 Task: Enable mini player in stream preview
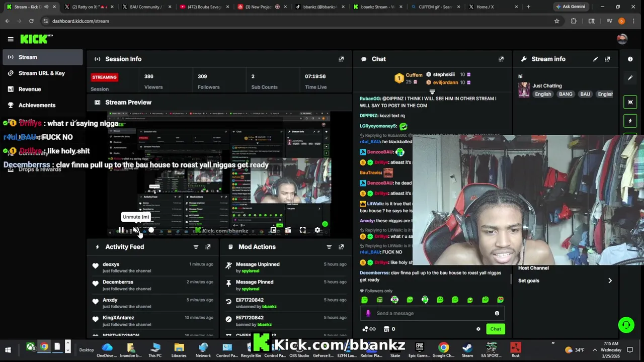click(x=273, y=230)
